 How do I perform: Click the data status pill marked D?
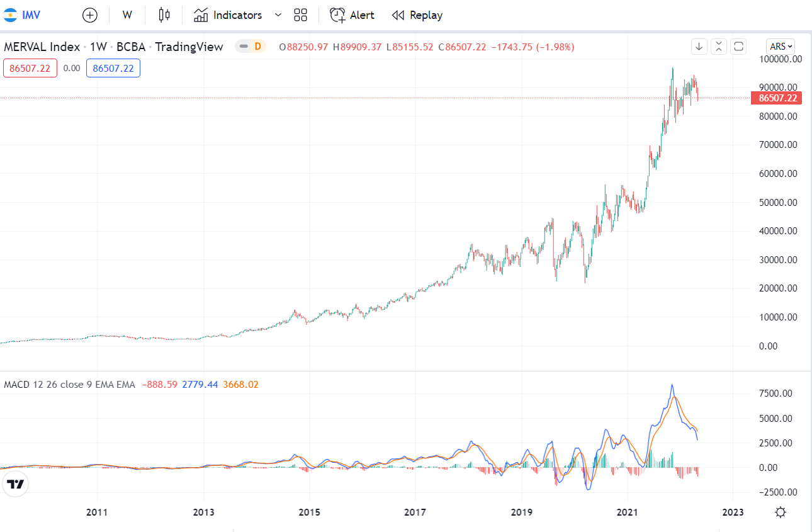(x=251, y=46)
